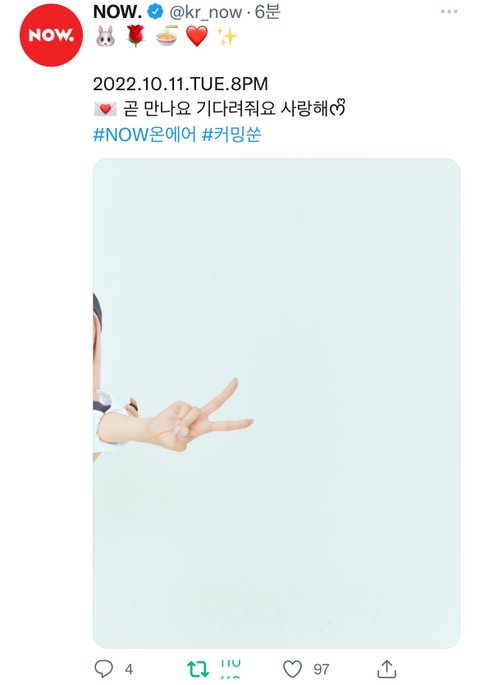Click the rabbit emoji in tweet
This screenshot has height=685, width=480.
pos(105,36)
